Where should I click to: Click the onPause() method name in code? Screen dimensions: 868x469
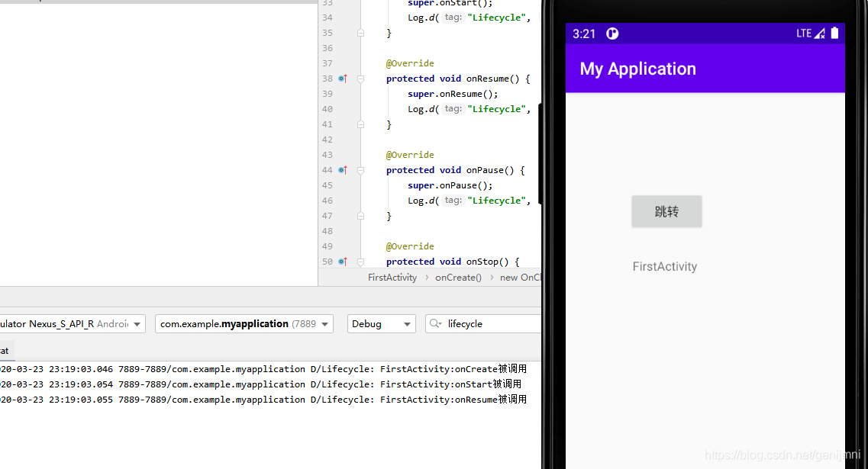click(x=490, y=170)
